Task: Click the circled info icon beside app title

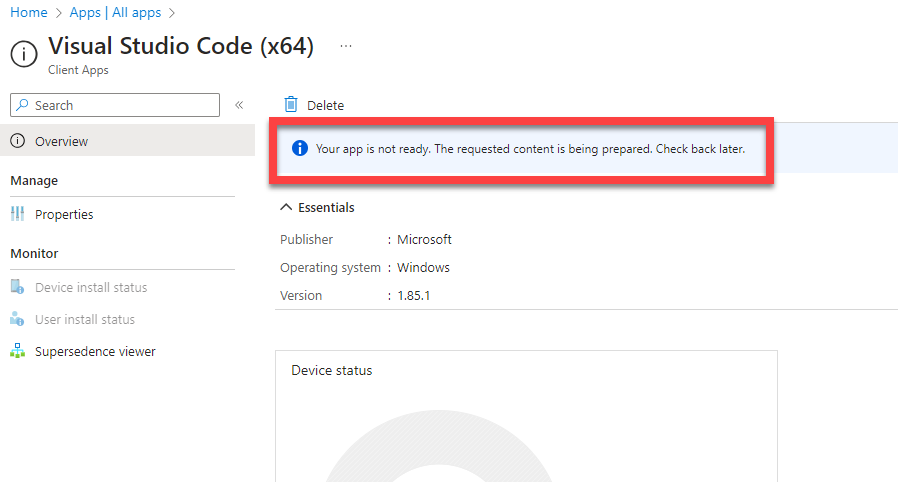Action: [24, 54]
